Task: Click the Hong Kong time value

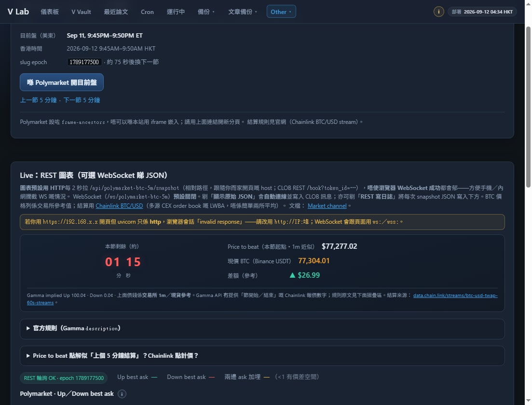Action: [x=111, y=49]
